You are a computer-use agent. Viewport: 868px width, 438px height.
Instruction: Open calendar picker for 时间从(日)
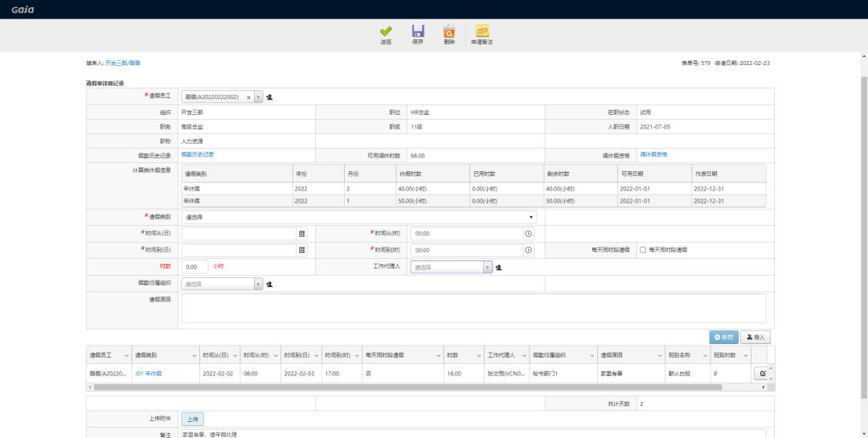click(x=302, y=233)
